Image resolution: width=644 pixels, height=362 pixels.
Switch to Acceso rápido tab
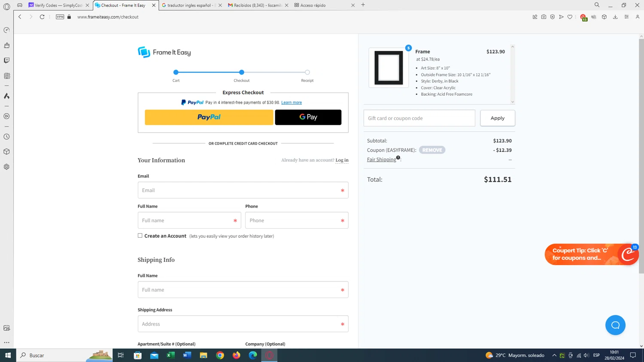pos(324,5)
